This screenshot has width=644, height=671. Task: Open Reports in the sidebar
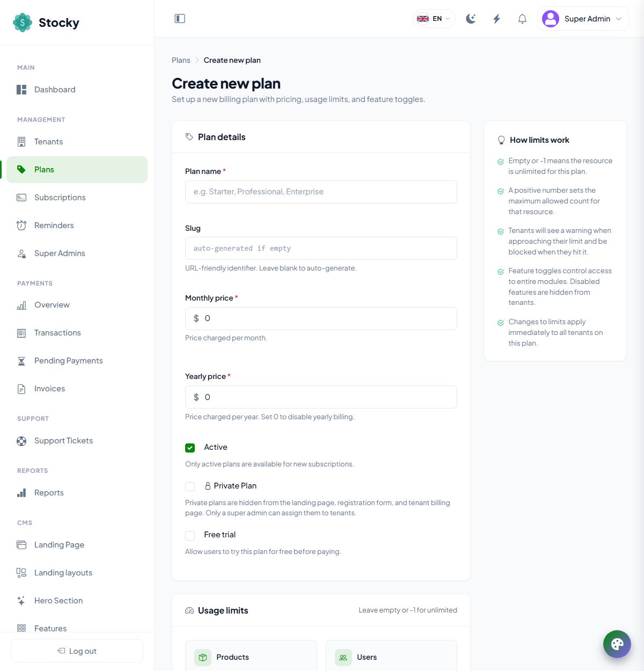[77, 493]
